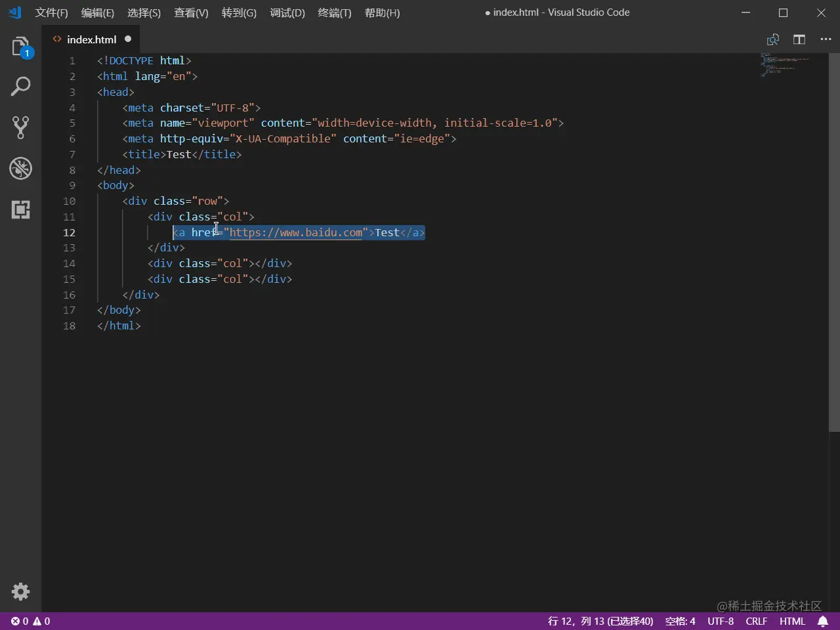
Task: Click the closing html tag line
Action: coord(119,325)
